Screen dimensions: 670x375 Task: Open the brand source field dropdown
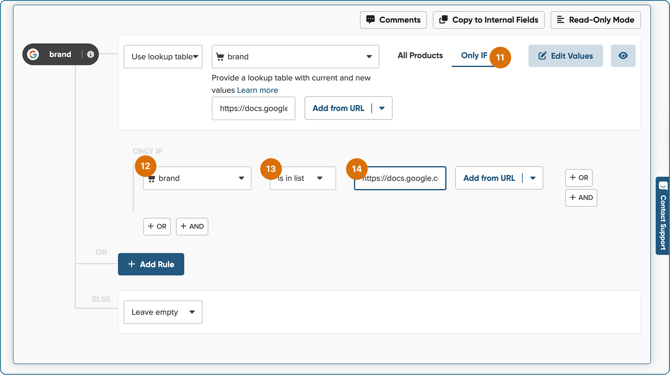tap(295, 57)
